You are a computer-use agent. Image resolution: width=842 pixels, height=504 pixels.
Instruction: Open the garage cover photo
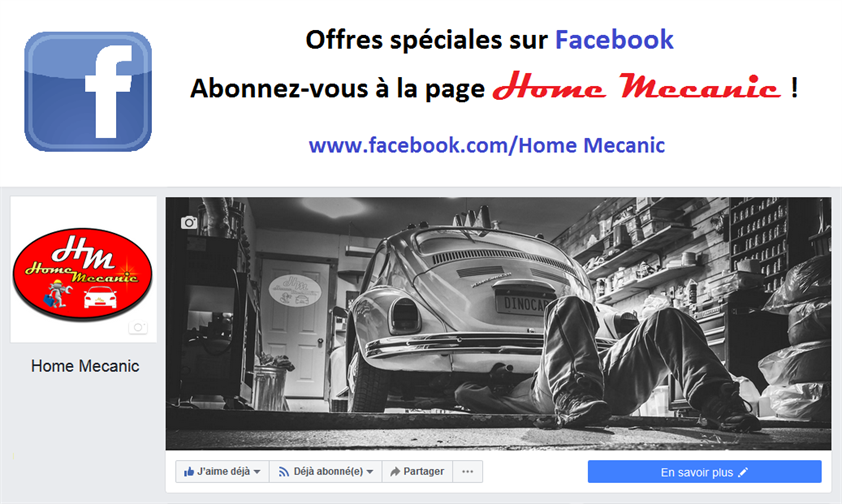click(x=498, y=323)
